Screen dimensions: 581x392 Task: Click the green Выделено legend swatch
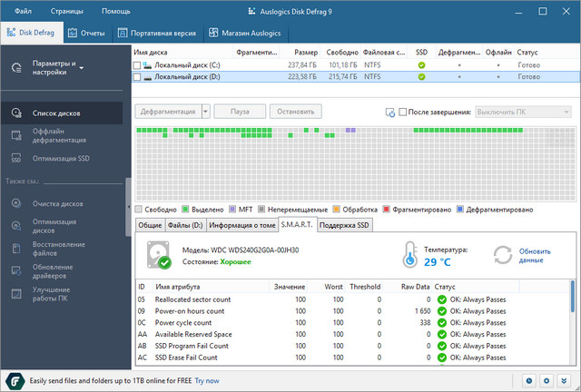(186, 210)
